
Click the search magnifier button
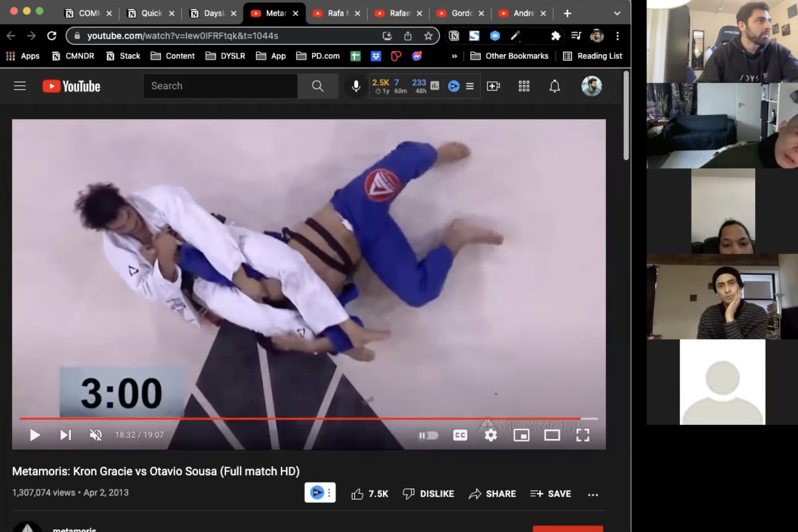coord(318,86)
